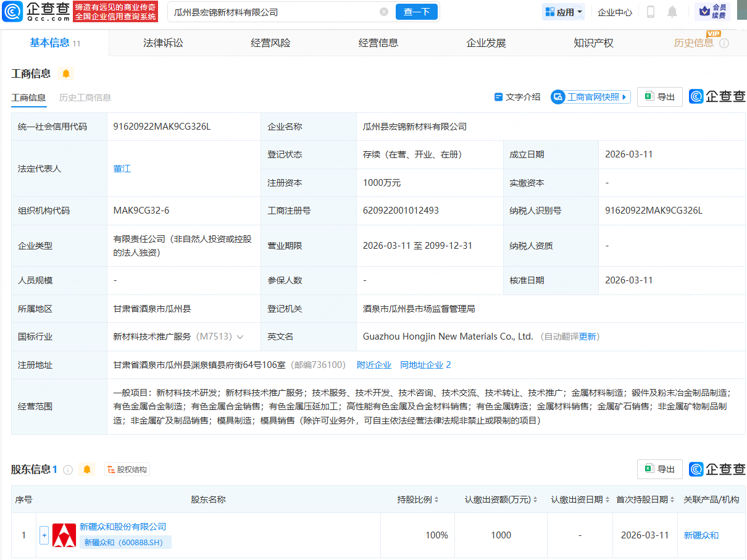
Task: Expand the shareholder row plus button
Action: click(x=44, y=535)
